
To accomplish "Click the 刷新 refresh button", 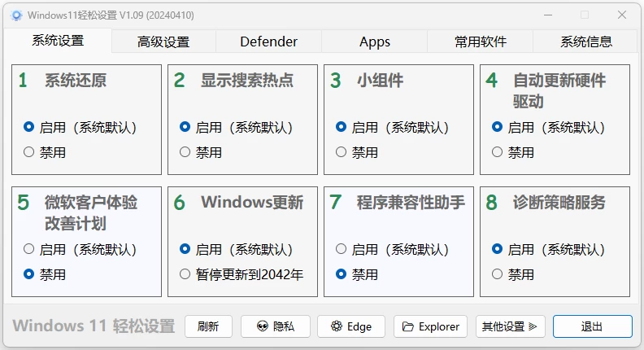I will point(208,326).
